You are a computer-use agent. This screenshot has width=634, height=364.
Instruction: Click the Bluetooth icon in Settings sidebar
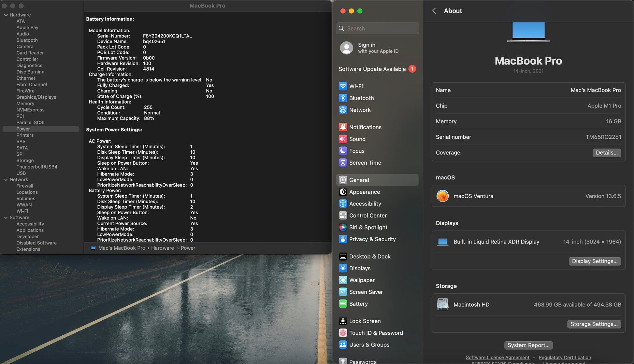[343, 98]
